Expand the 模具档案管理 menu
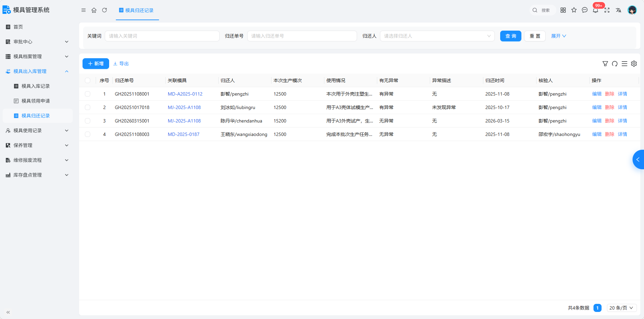The height and width of the screenshot is (319, 644). pos(37,57)
